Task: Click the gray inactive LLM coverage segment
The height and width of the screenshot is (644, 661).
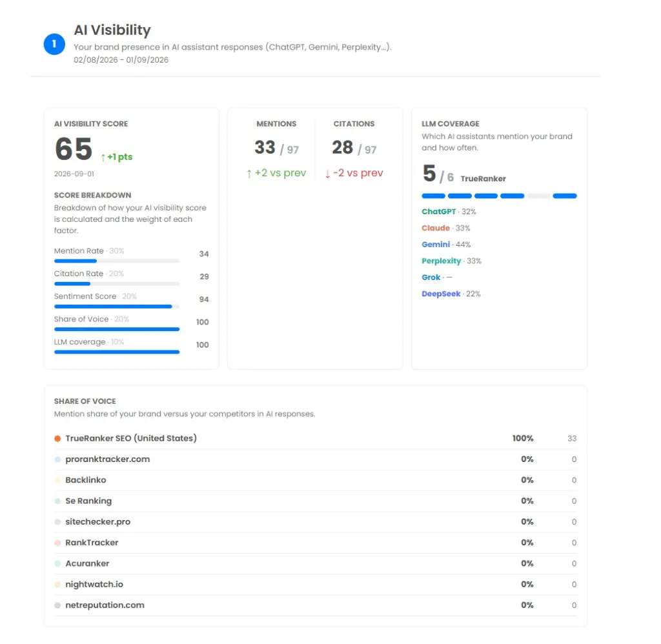Action: pyautogui.click(x=538, y=196)
